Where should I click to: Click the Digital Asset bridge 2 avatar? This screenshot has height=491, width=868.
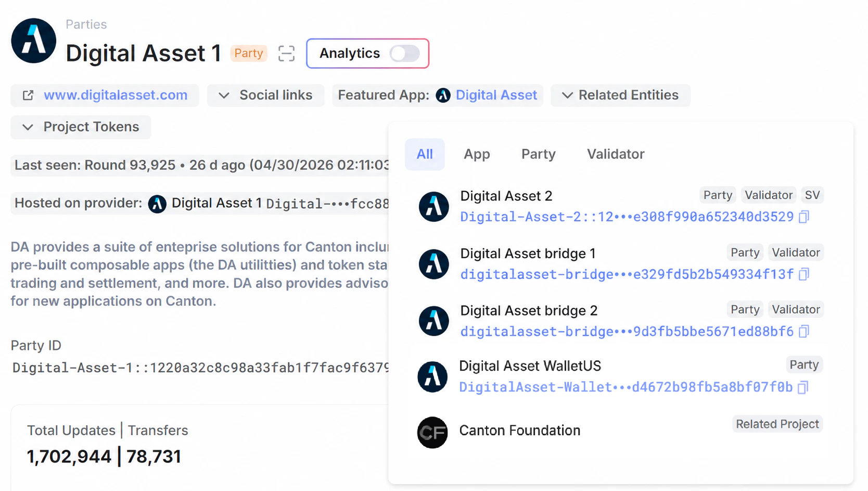click(433, 321)
